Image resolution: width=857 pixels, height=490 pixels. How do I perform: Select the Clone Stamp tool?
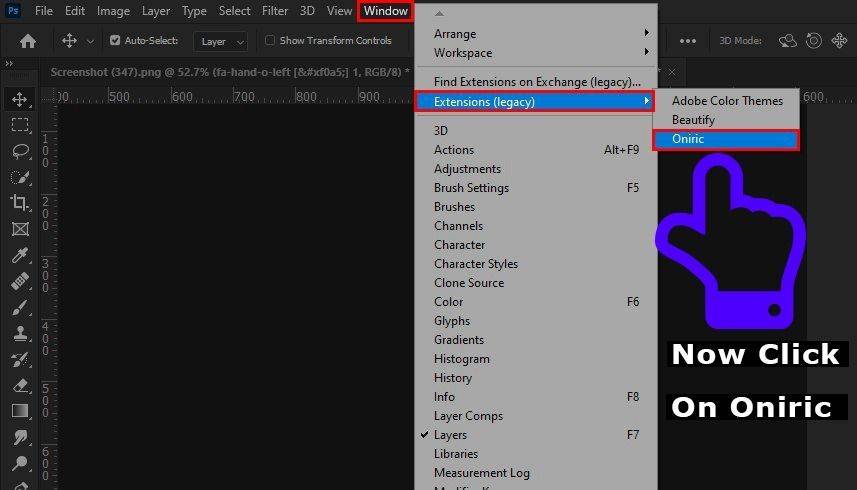pyautogui.click(x=20, y=333)
